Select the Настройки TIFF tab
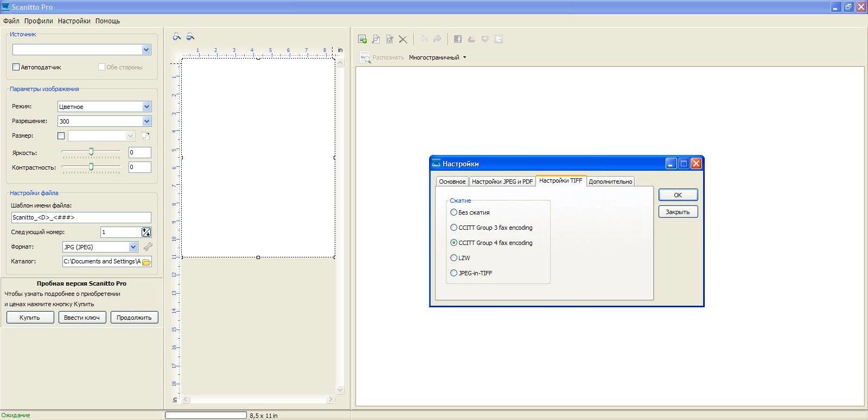The height and width of the screenshot is (420, 868). 561,181
